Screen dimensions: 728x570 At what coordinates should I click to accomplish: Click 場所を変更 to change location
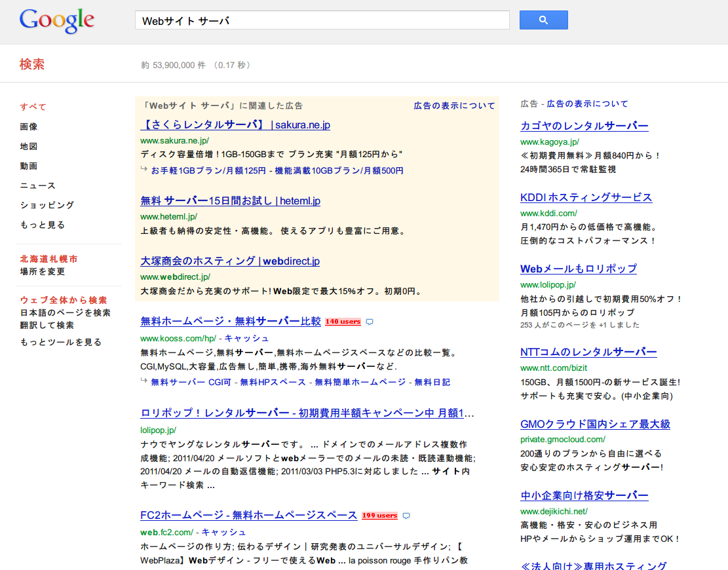pos(42,271)
